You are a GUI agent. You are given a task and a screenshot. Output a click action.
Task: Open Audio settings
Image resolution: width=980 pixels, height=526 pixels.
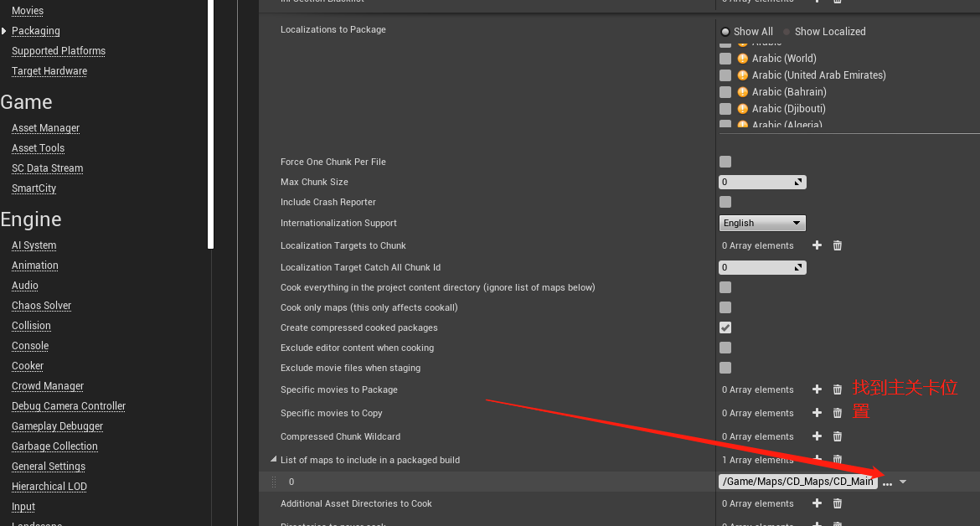(x=25, y=286)
